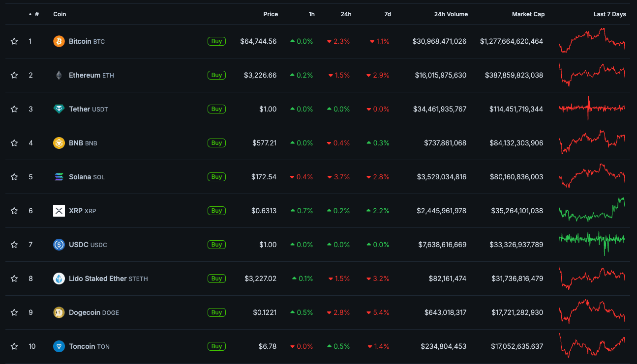Open Bitcoin's 7-day sparkline chart
This screenshot has width=637, height=364.
pyautogui.click(x=592, y=41)
